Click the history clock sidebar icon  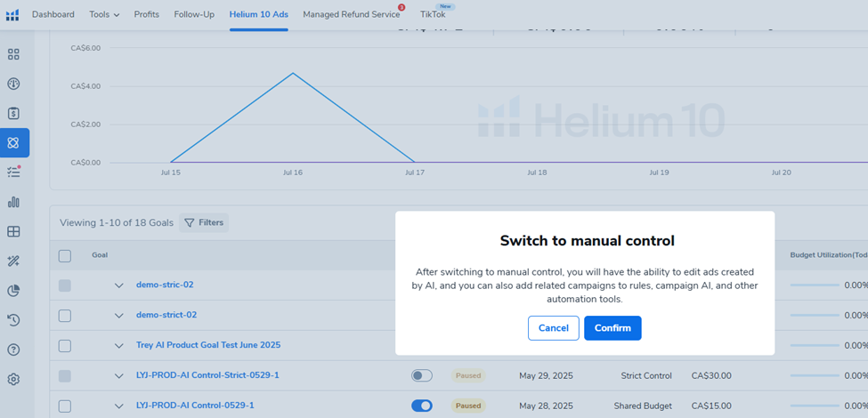point(13,319)
